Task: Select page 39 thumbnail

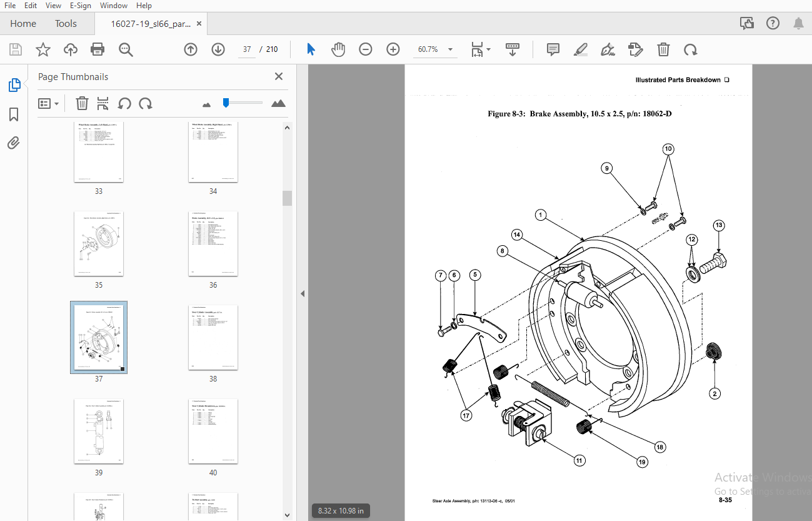Action: point(99,431)
